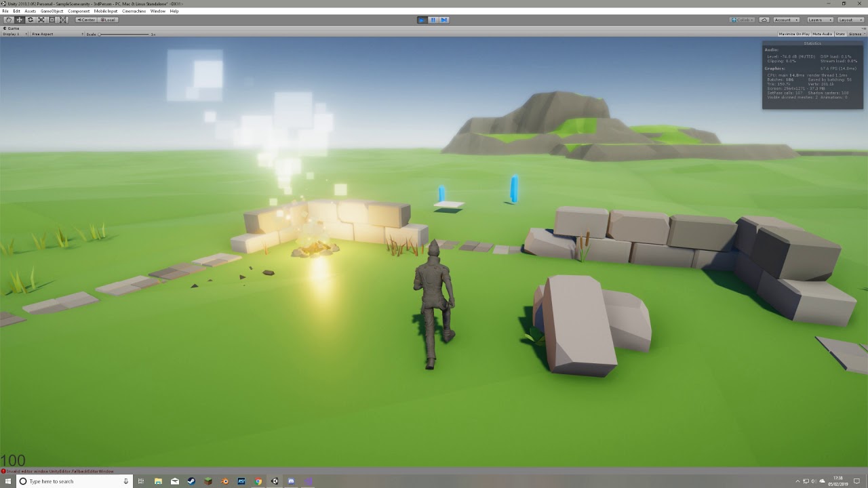868x488 pixels.
Task: Open File Explorer from the taskbar
Action: coord(158,481)
